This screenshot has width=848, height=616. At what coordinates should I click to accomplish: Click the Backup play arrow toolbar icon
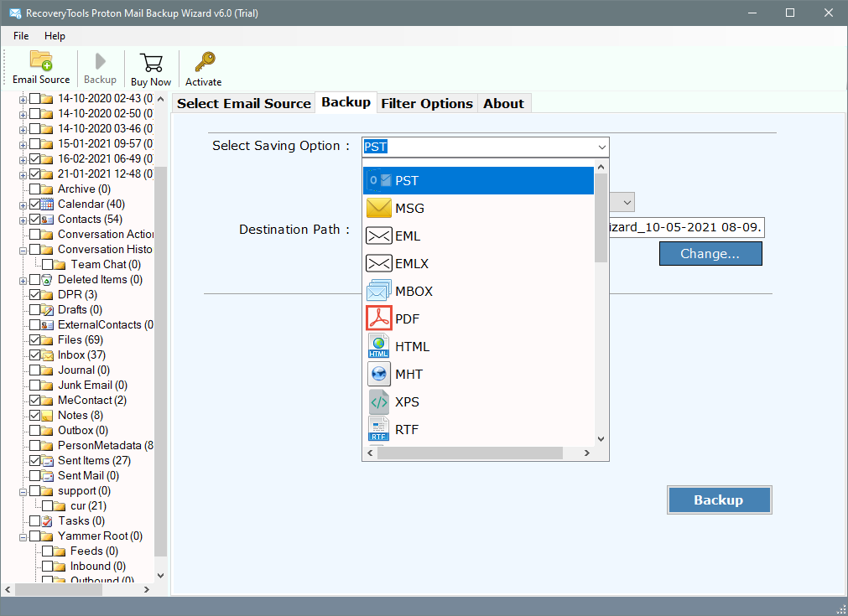[x=100, y=62]
